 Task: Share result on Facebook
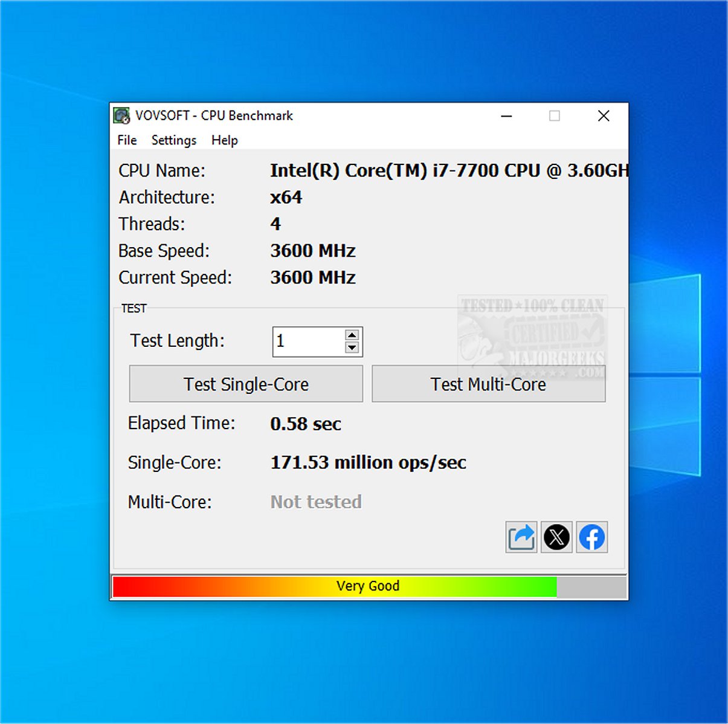click(592, 537)
